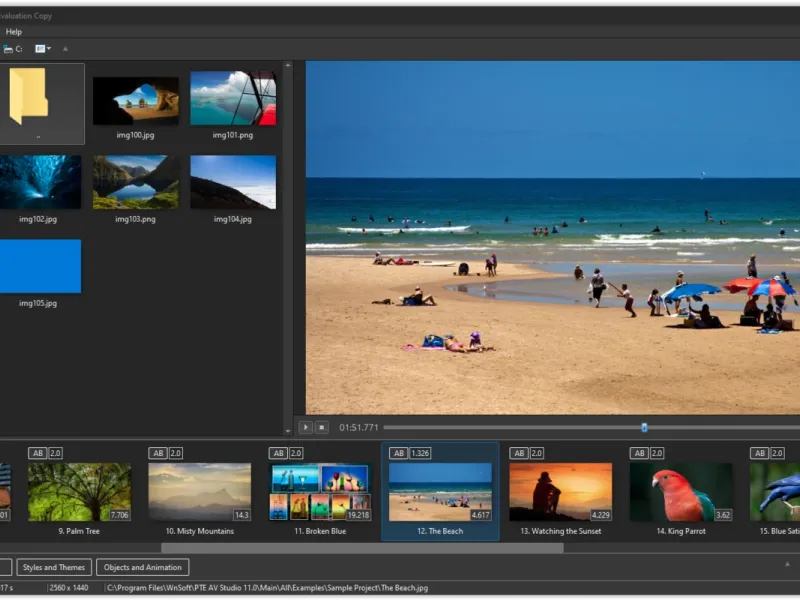The width and height of the screenshot is (800, 600).
Task: Open the parent folder icon
Action: click(29, 95)
